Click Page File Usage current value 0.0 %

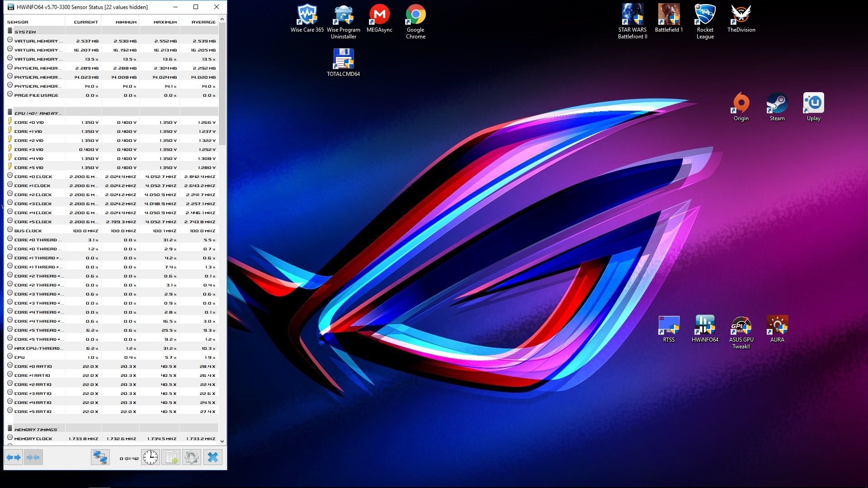point(92,95)
